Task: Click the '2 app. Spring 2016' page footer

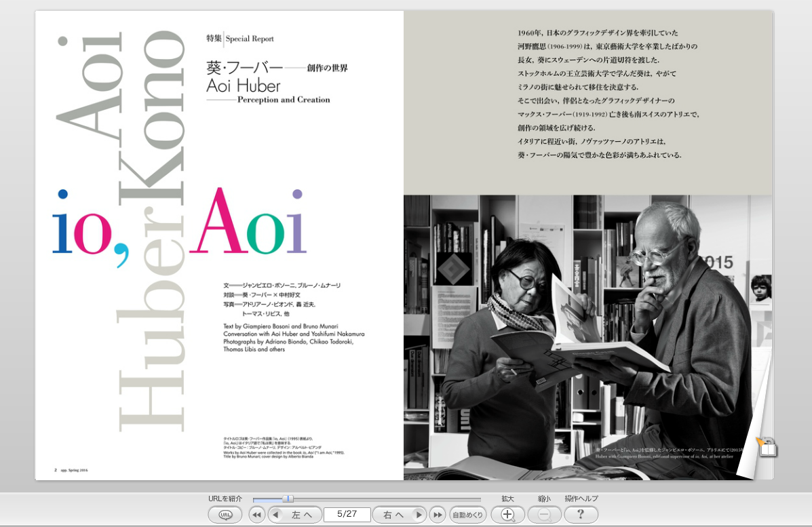Action: [71, 470]
